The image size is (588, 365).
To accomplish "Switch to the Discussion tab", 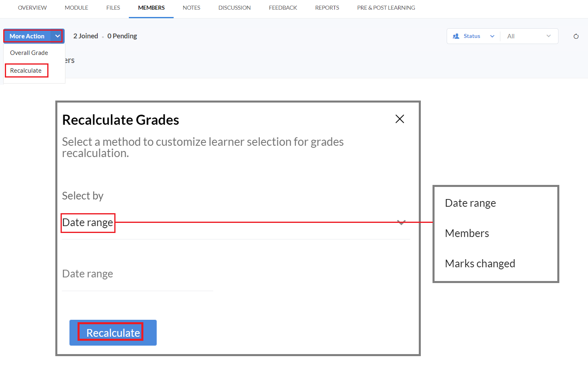I will coord(235,8).
